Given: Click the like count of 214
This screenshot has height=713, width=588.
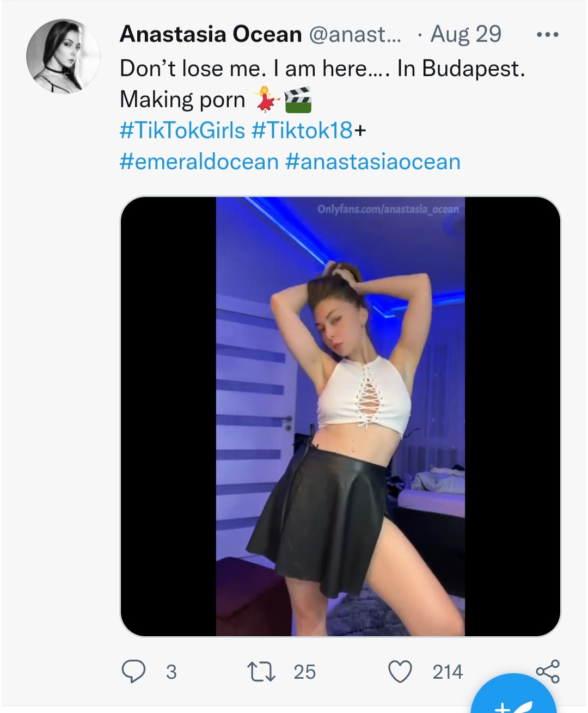Looking at the screenshot, I should coord(448,672).
